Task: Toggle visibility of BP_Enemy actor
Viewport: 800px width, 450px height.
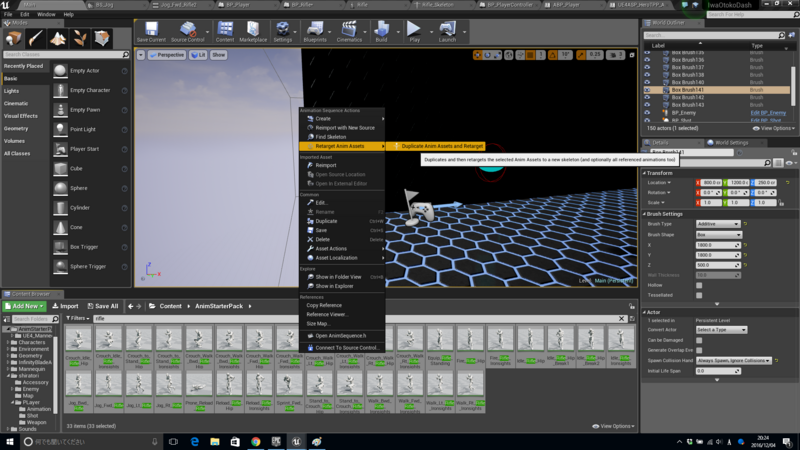Action: tap(647, 113)
